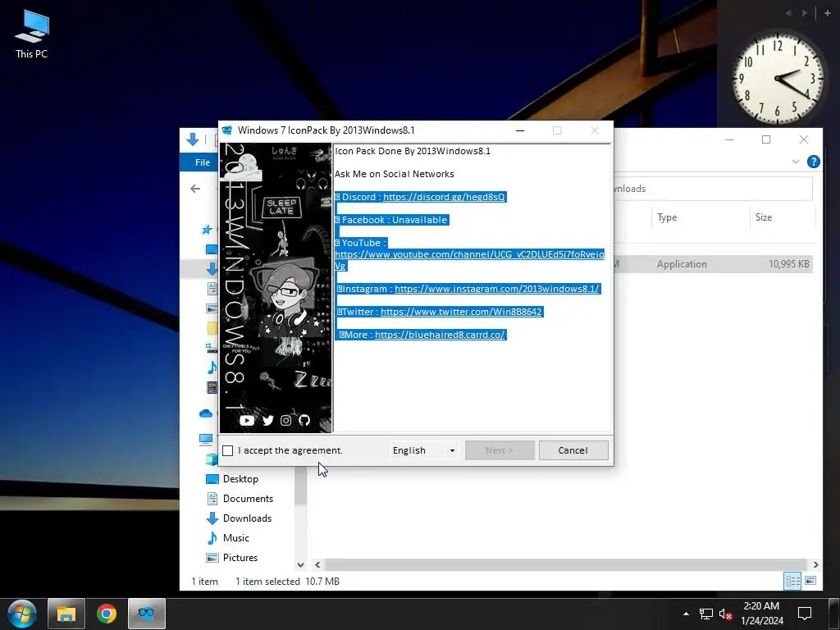The height and width of the screenshot is (630, 840).
Task: Click the Cancel button in the installer
Action: (573, 450)
